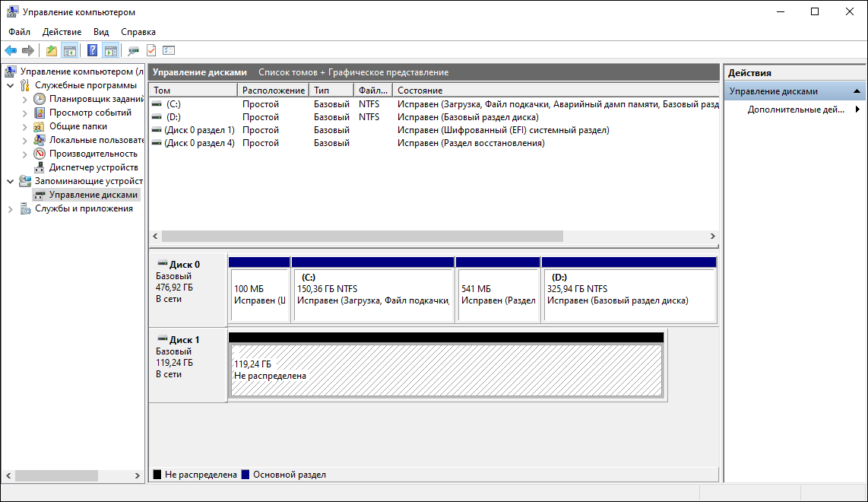Select the Запоминающие устройства icon
The width and height of the screenshot is (868, 502).
[25, 180]
